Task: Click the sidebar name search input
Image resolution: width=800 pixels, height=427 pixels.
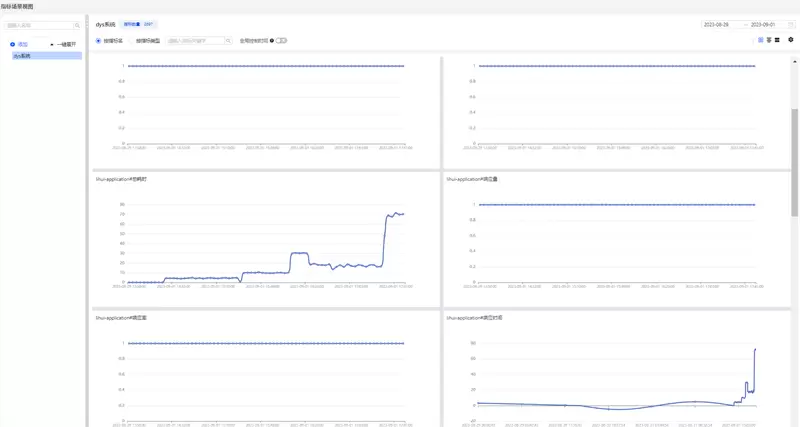Action: [40, 25]
